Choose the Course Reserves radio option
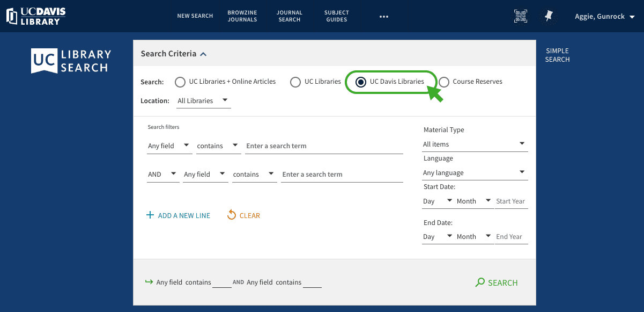644x312 pixels. [x=444, y=82]
